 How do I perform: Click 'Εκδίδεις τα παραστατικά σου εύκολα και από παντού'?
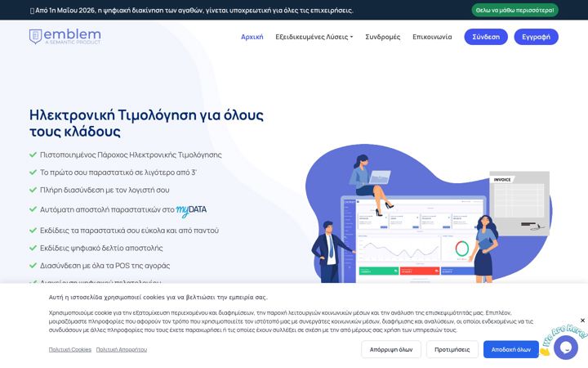coord(129,230)
